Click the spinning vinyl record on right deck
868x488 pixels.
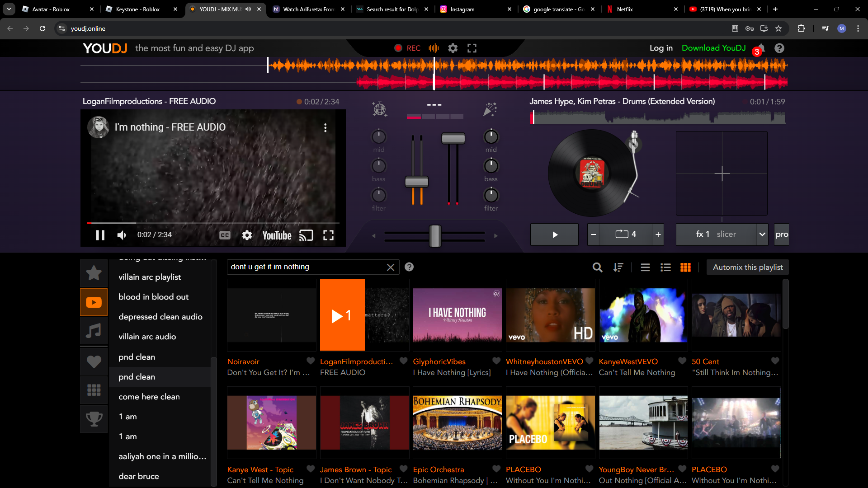point(592,173)
